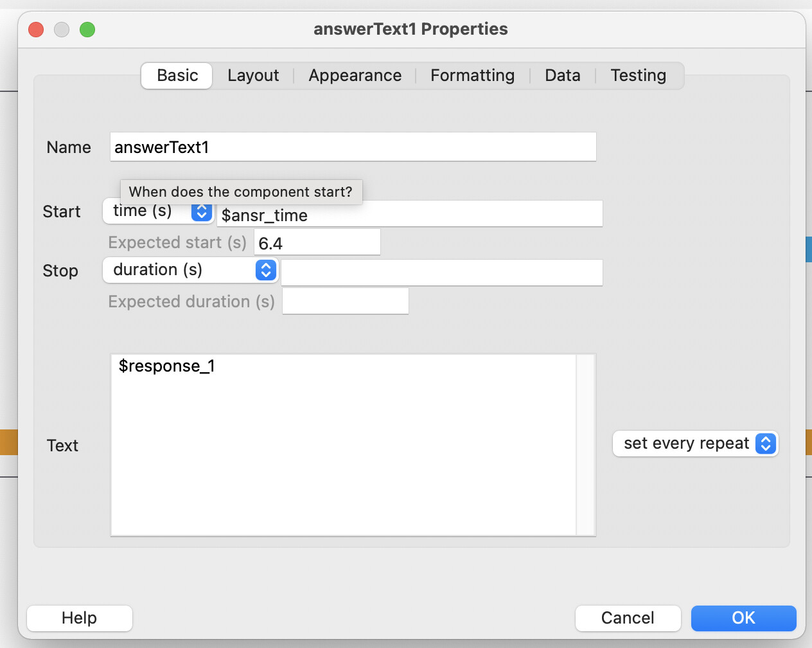The width and height of the screenshot is (812, 648).
Task: Open the Appearance tab
Action: tap(355, 76)
